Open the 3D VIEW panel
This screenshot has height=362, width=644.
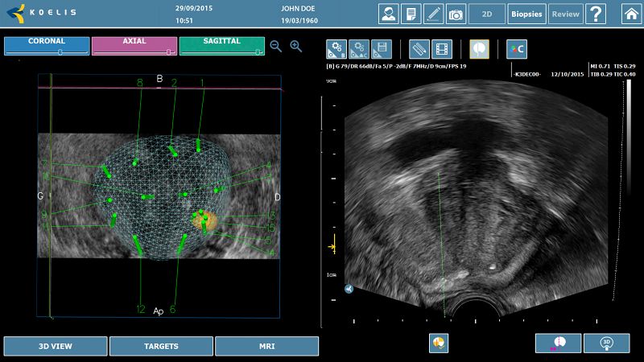56,346
